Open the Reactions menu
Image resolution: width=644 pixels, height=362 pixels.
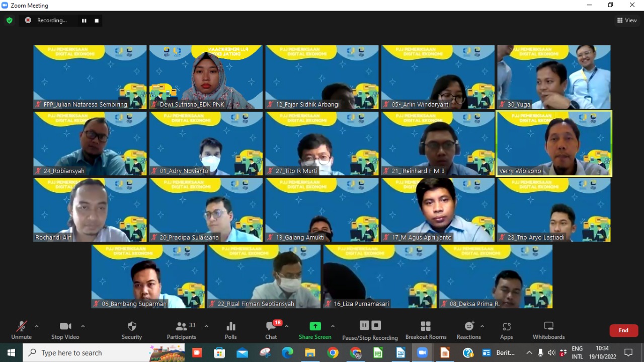pos(469,330)
